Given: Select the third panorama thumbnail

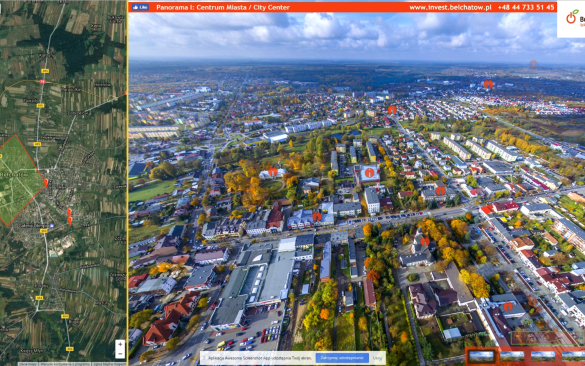Looking at the screenshot, I should tap(543, 356).
